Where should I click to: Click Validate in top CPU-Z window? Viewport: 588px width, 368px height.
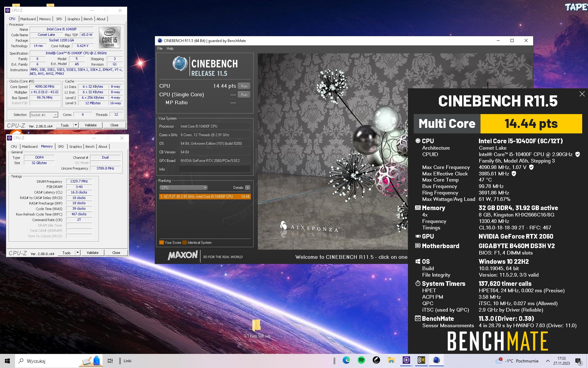tap(91, 125)
